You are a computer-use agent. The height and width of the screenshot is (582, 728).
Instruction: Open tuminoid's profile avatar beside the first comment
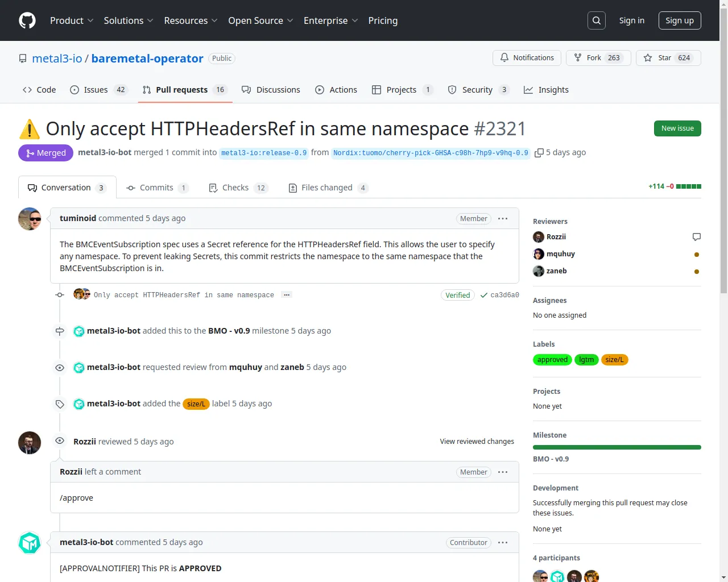[30, 219]
